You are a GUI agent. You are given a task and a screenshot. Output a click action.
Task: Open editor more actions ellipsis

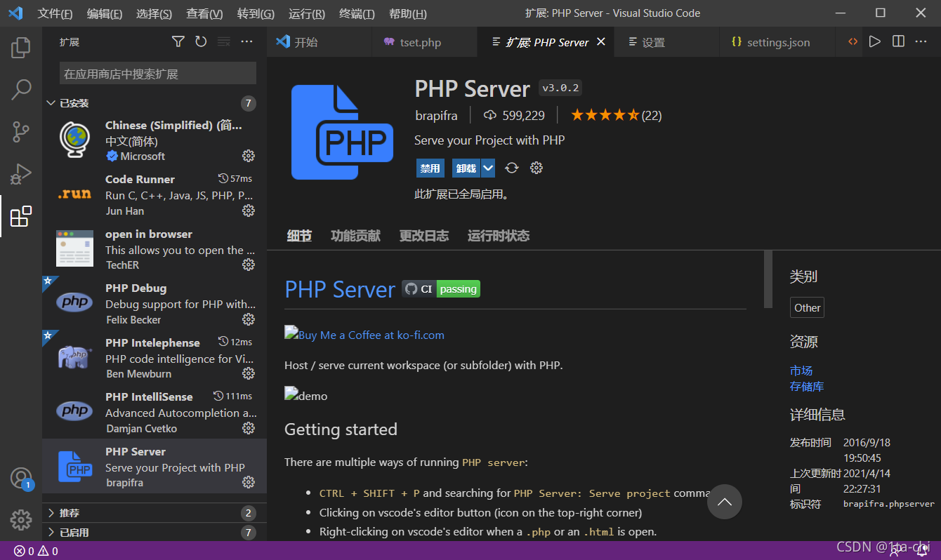pyautogui.click(x=921, y=42)
